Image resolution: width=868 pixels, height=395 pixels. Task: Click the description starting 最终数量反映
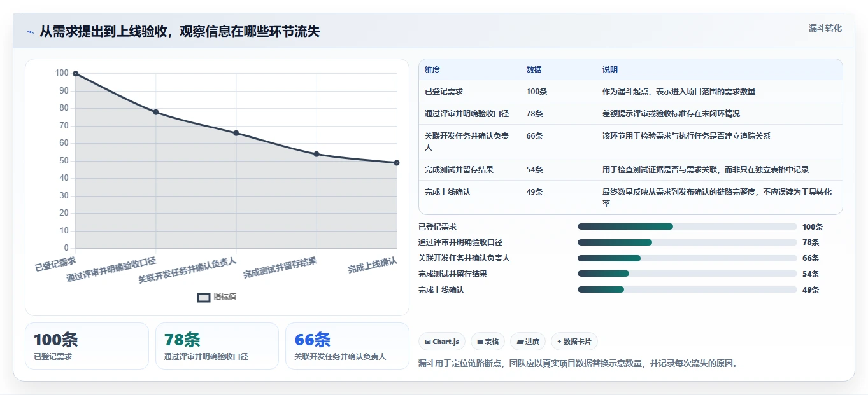[x=717, y=198]
